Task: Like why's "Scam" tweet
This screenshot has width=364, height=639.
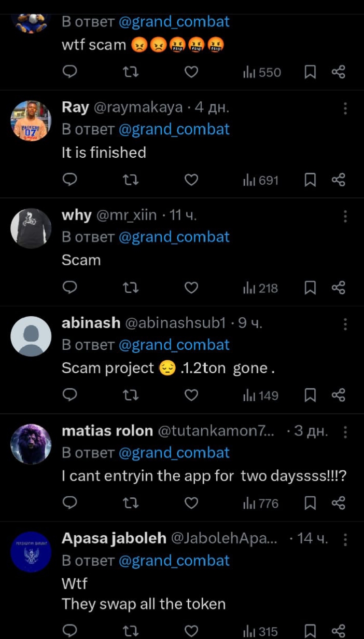Action: [191, 288]
